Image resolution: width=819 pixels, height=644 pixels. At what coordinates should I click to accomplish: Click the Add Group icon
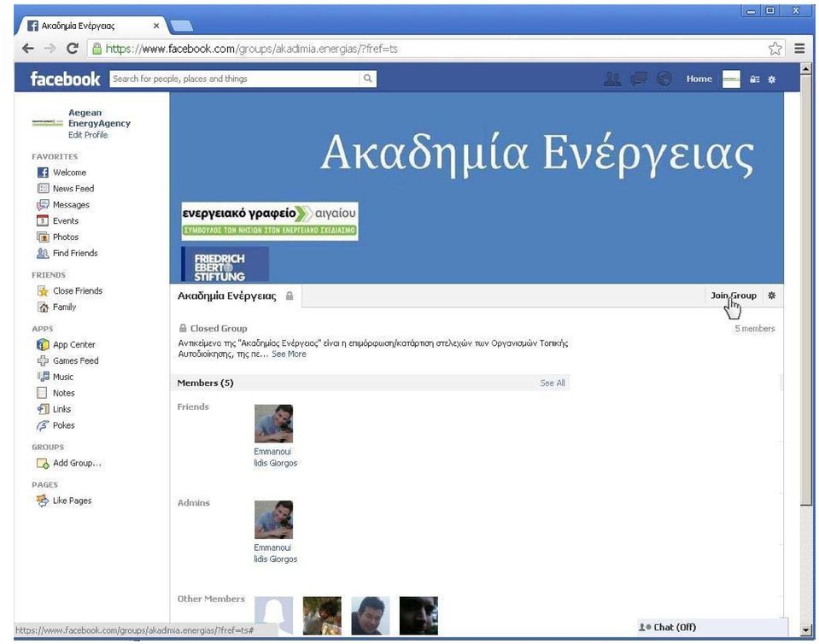coord(43,463)
